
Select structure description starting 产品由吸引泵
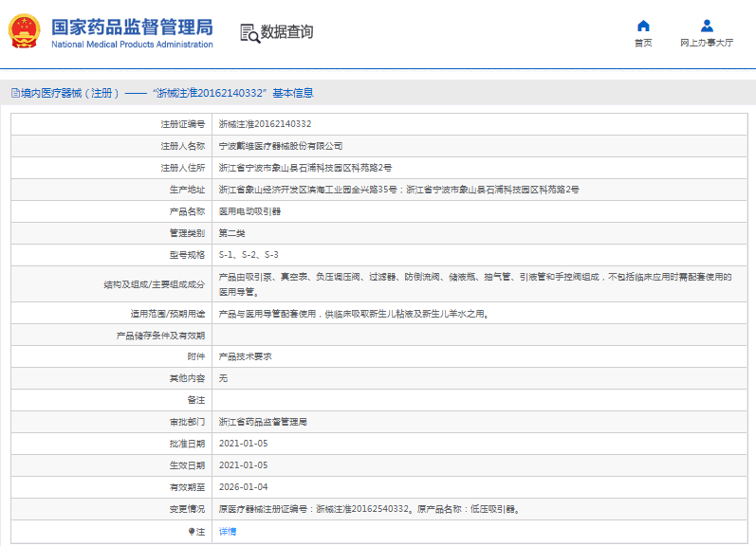coord(475,284)
